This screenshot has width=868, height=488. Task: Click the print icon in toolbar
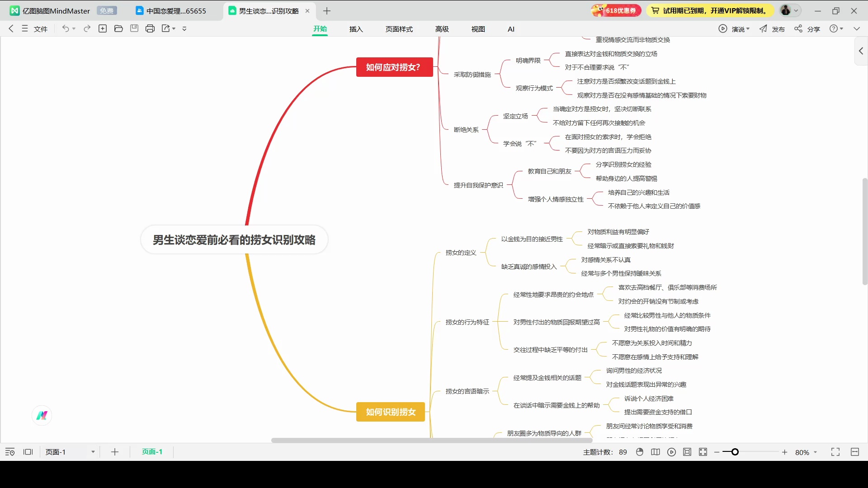coord(150,28)
